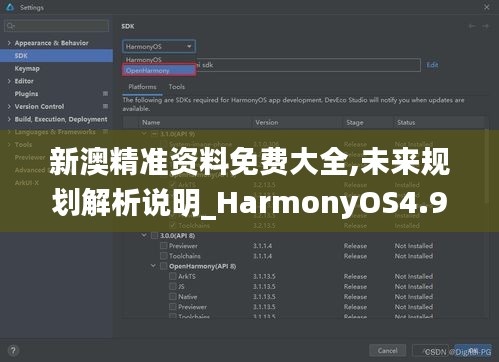Choose HarmonyOS in the dropdown list
This screenshot has width=499, height=362.
[x=159, y=60]
